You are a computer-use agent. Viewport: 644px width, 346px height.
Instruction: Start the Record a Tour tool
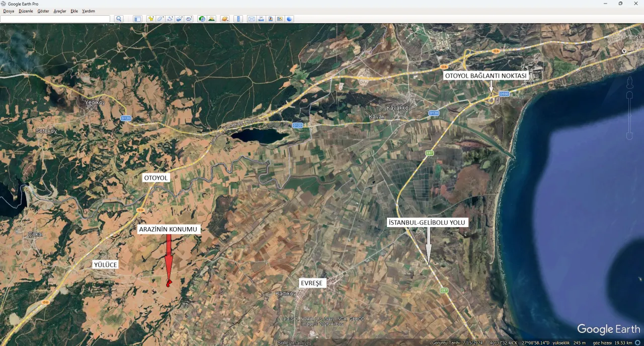189,19
